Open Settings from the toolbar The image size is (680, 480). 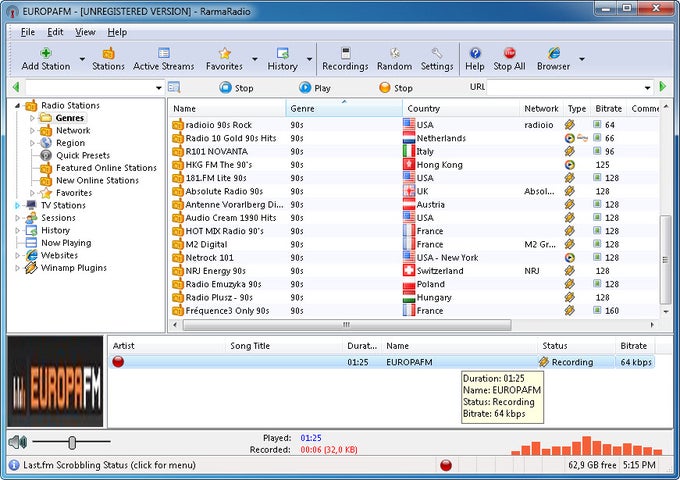coord(437,59)
